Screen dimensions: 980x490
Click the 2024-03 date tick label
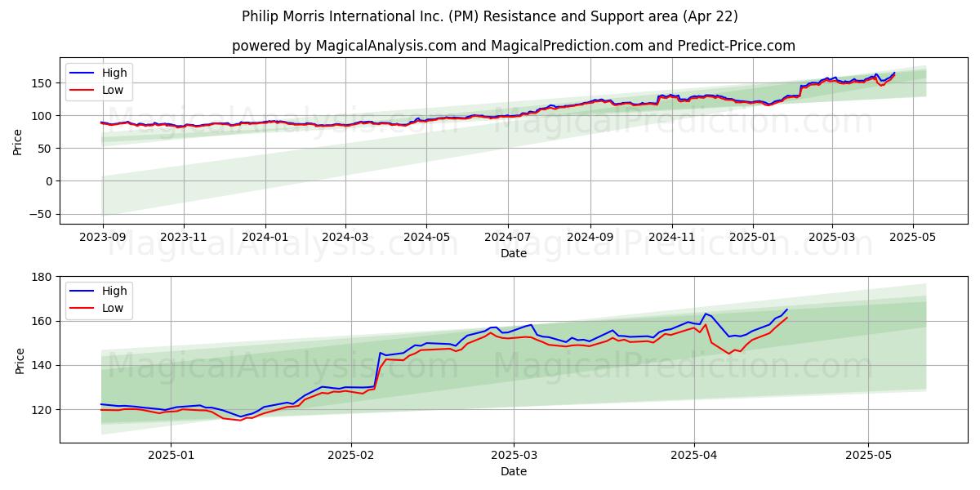(x=345, y=238)
